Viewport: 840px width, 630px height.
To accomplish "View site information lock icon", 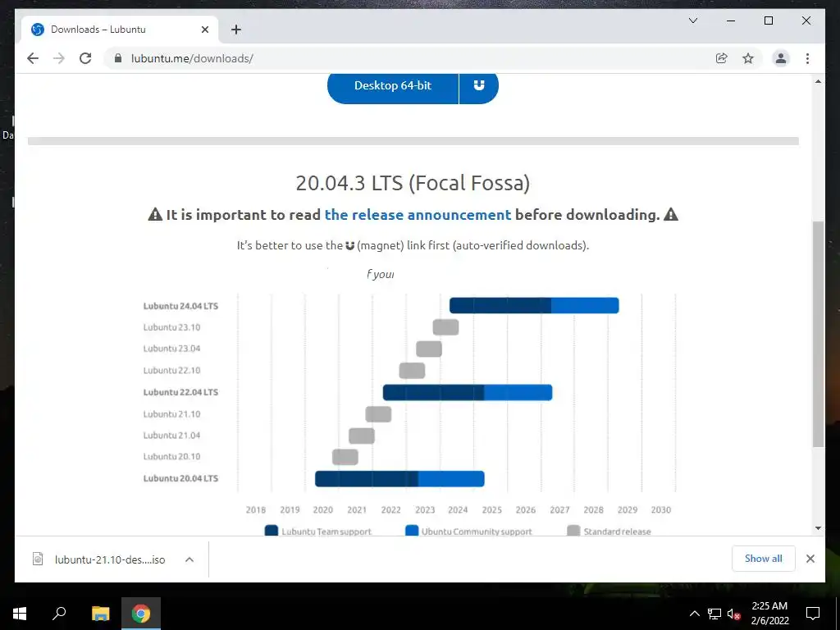I will tap(118, 58).
